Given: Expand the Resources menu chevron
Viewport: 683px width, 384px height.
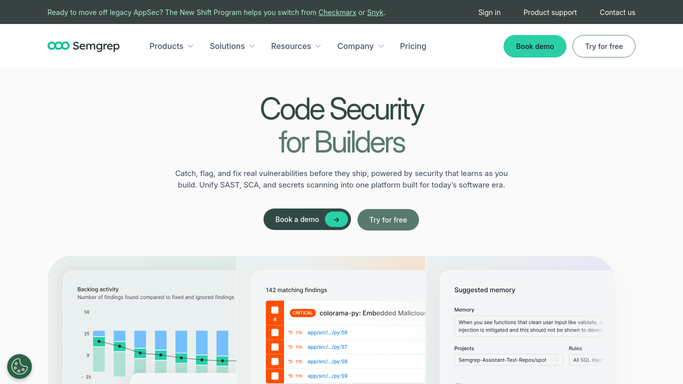Looking at the screenshot, I should tap(318, 46).
